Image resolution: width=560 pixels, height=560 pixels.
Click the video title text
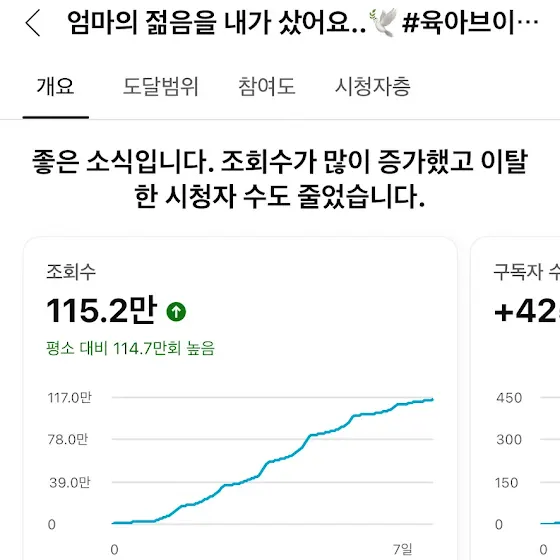pos(302,22)
